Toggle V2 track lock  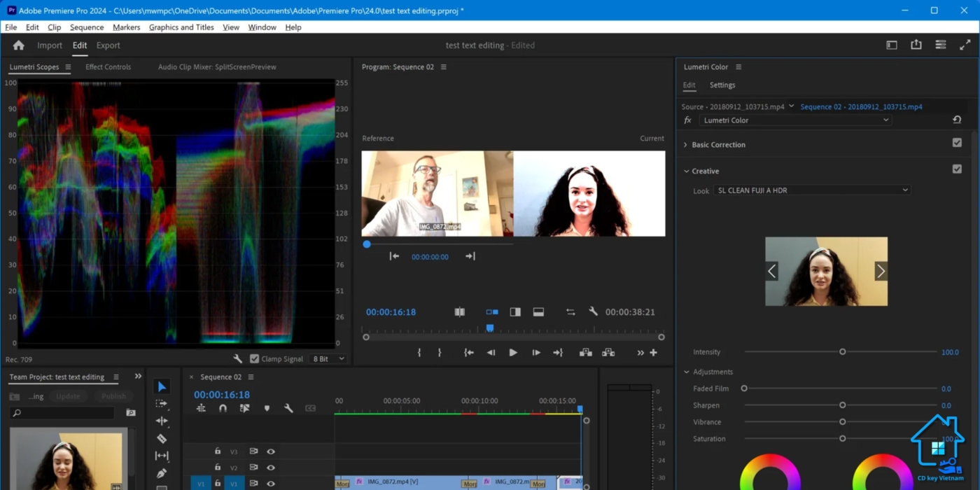218,468
